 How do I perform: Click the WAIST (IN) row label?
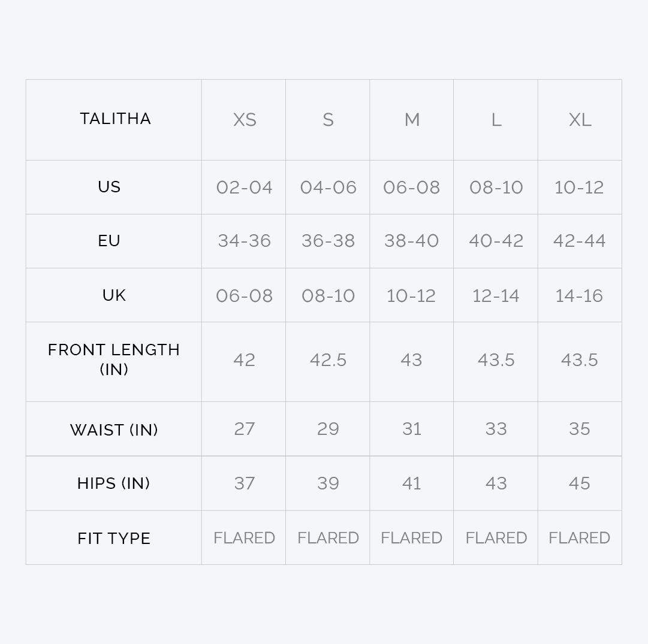[x=114, y=430]
